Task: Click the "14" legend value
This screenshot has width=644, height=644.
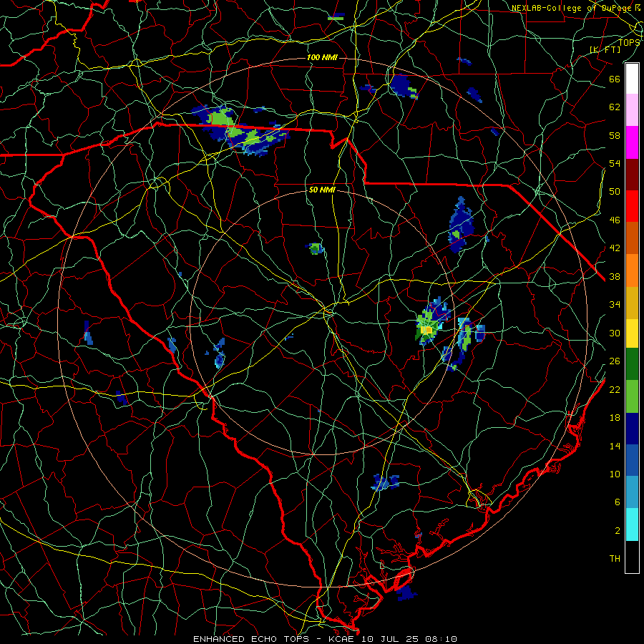Action: (x=615, y=446)
